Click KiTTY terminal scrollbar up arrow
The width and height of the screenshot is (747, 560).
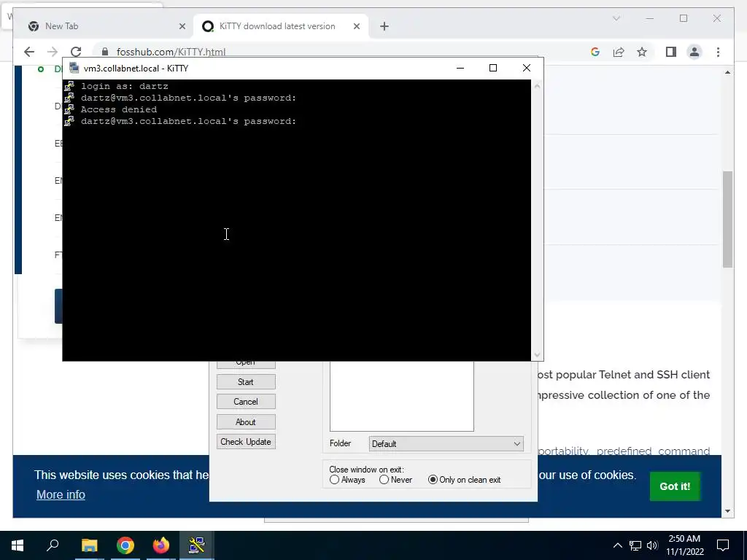[537, 86]
